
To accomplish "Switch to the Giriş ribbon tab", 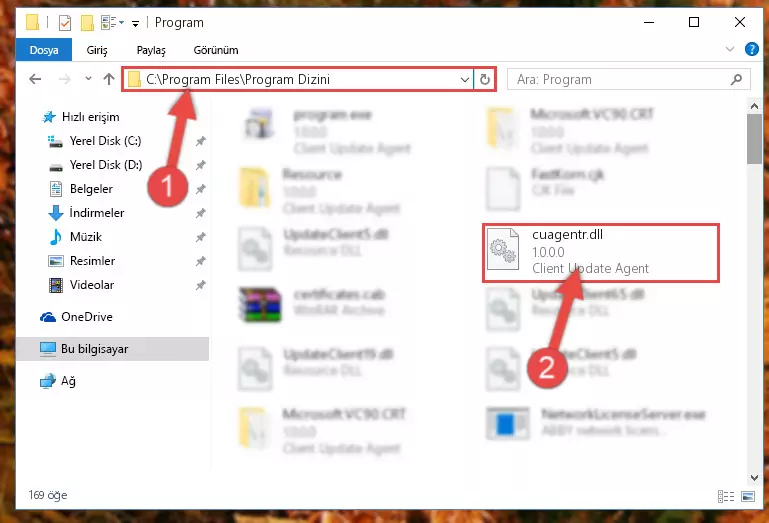I will (x=97, y=50).
